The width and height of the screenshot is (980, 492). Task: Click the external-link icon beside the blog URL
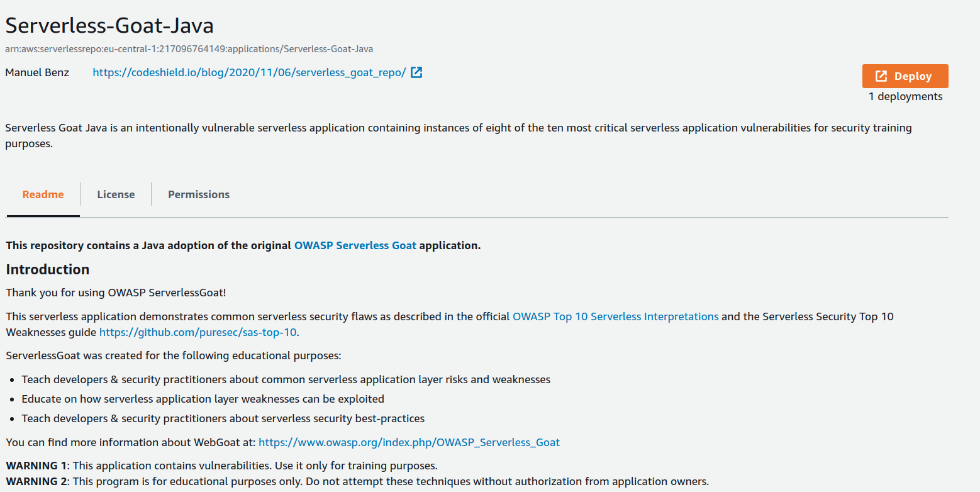click(416, 72)
